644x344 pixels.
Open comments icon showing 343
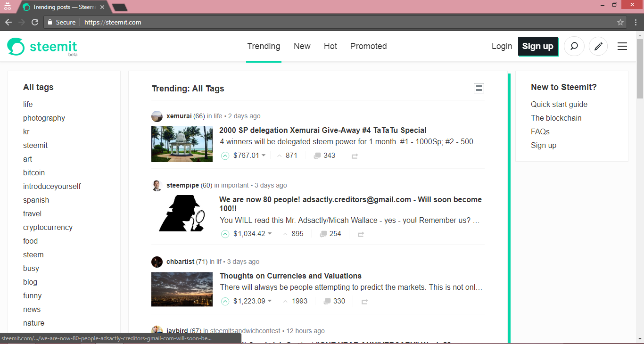pos(317,156)
